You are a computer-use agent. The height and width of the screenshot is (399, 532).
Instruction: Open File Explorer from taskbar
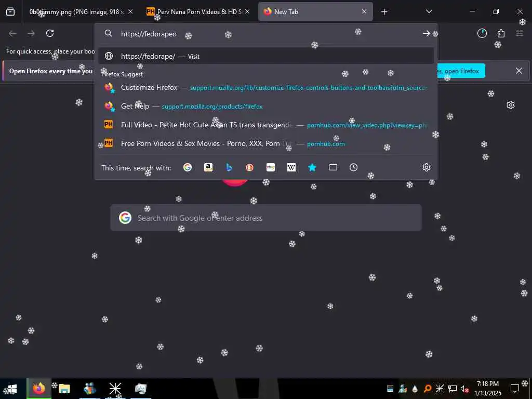click(x=64, y=389)
